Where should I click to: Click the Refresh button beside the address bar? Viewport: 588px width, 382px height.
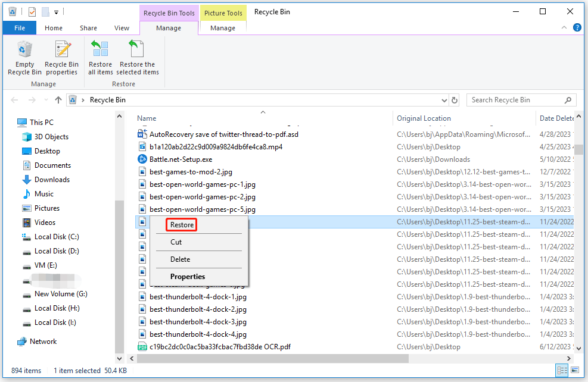[455, 99]
